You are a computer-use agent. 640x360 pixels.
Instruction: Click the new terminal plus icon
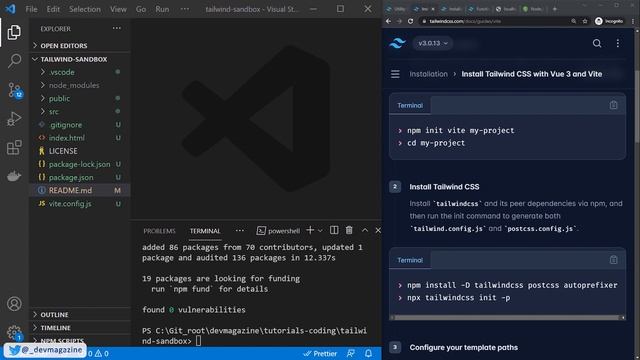(x=310, y=230)
